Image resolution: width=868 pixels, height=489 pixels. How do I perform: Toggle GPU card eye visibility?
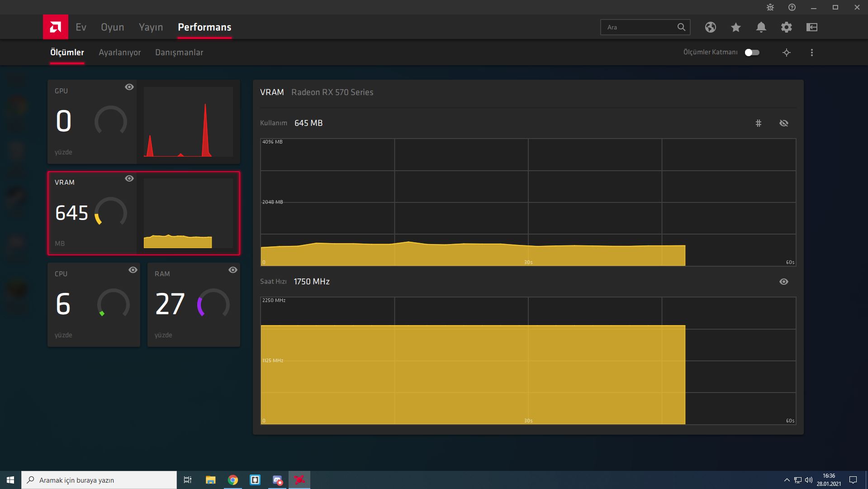point(129,87)
